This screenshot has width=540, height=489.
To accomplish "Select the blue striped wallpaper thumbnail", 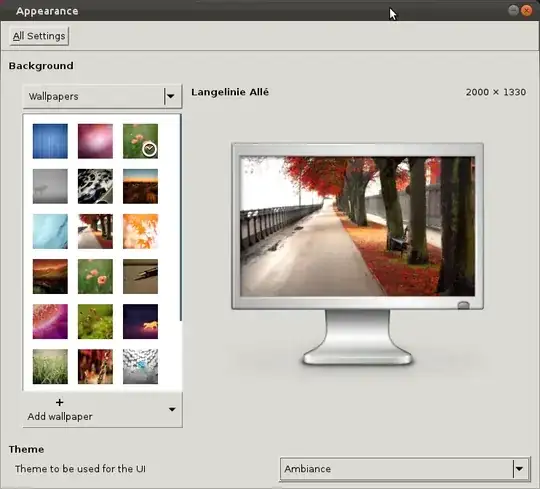I will 50,141.
